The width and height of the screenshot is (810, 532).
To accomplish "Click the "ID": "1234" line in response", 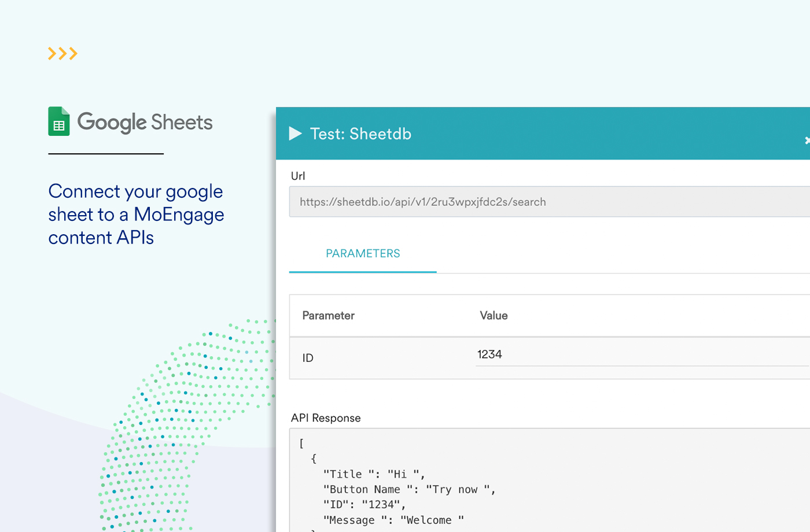I will (x=364, y=505).
